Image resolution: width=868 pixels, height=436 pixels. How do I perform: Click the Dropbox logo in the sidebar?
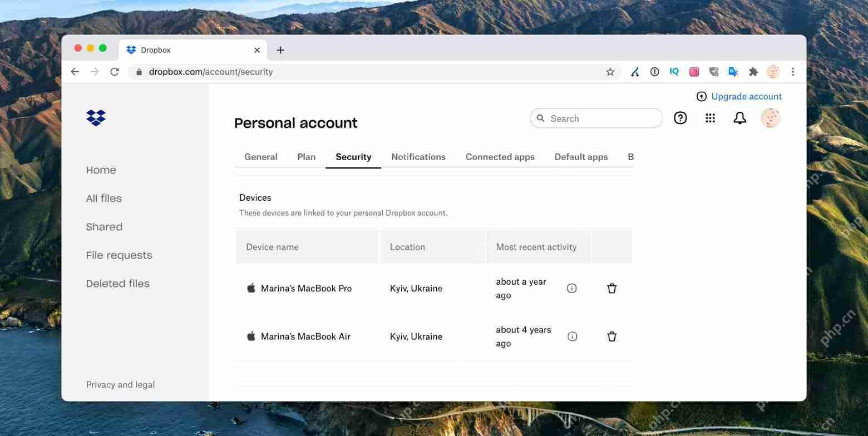(96, 118)
